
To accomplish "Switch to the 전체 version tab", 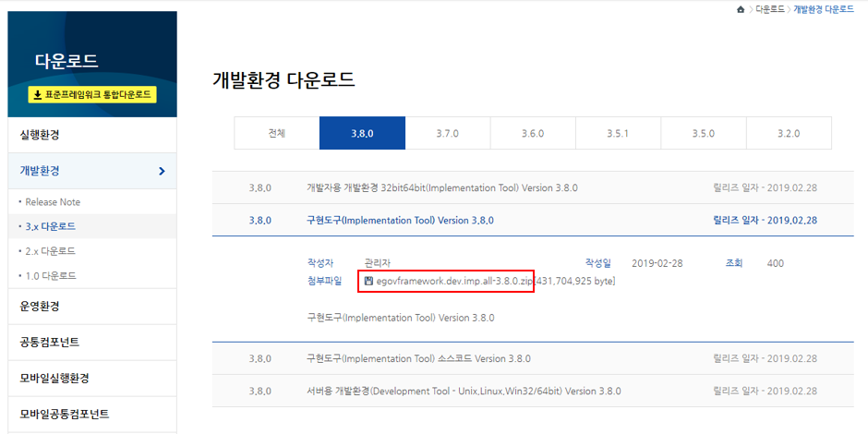I will pyautogui.click(x=276, y=133).
